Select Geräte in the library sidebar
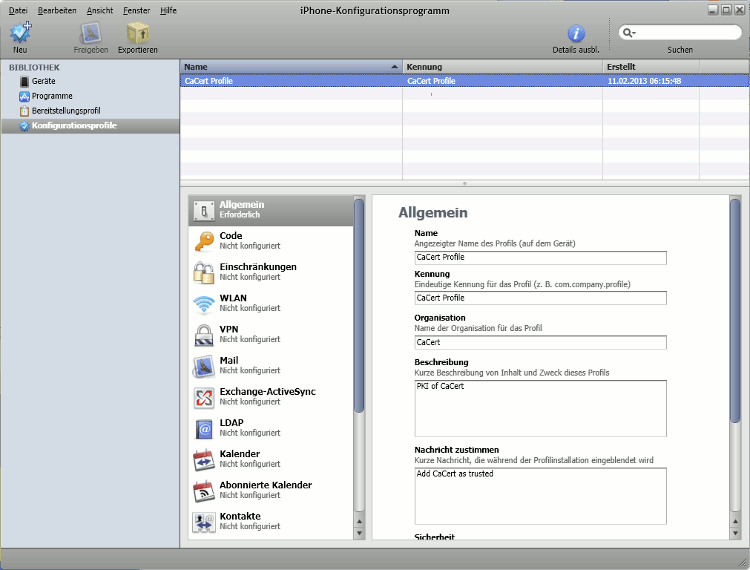 [x=45, y=81]
